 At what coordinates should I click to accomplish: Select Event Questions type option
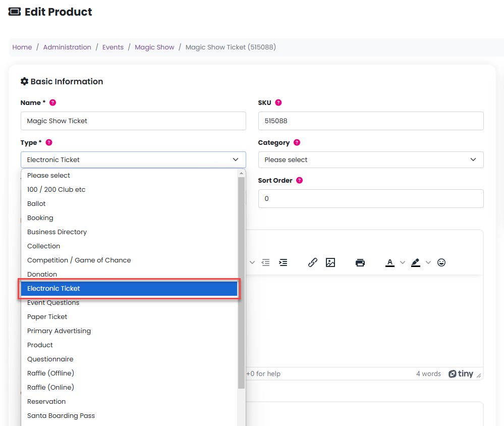click(x=129, y=303)
